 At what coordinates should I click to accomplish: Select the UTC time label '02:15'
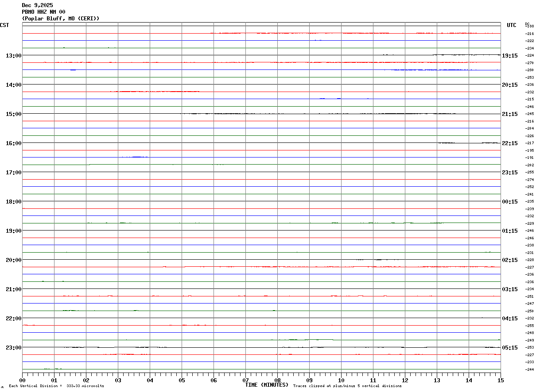[510, 260]
